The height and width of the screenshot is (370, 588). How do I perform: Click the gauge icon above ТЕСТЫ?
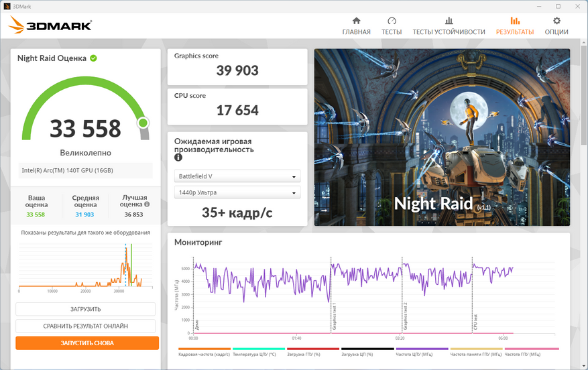(x=392, y=21)
